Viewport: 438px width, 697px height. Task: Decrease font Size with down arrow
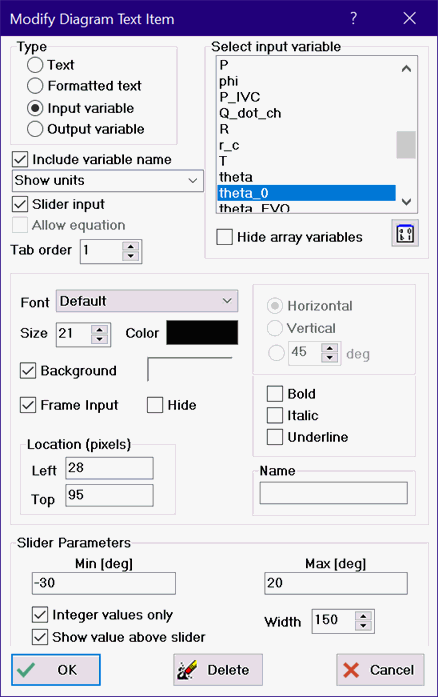point(100,340)
